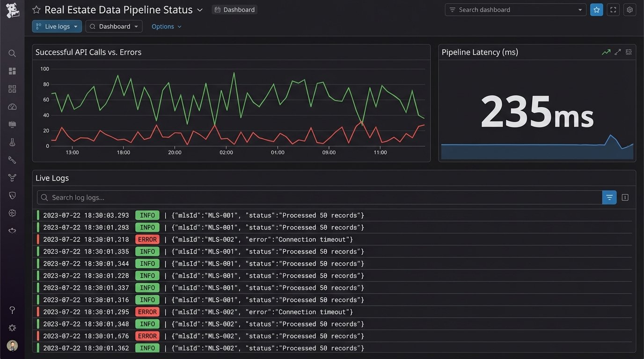This screenshot has width=644, height=359.
Task: Click the help lightbulb icon near the sidebar bottom
Action: pos(12,310)
